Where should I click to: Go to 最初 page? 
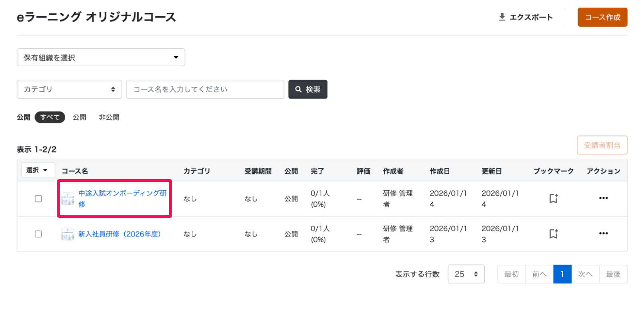[511, 274]
